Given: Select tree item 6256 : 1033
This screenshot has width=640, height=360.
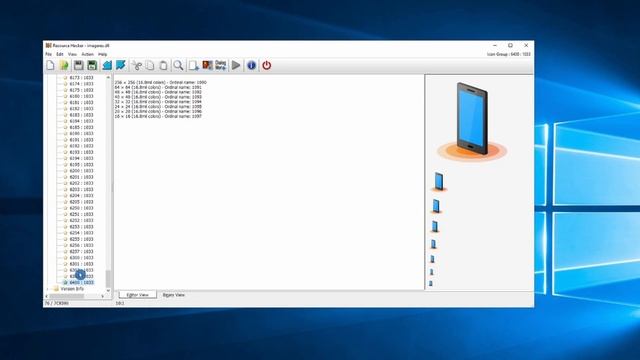Looking at the screenshot, I should (x=81, y=245).
